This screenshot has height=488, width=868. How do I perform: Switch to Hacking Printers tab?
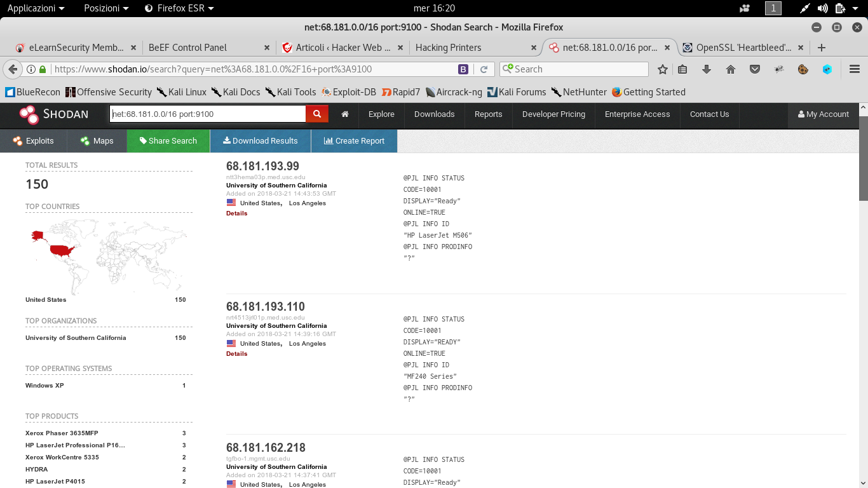[475, 48]
